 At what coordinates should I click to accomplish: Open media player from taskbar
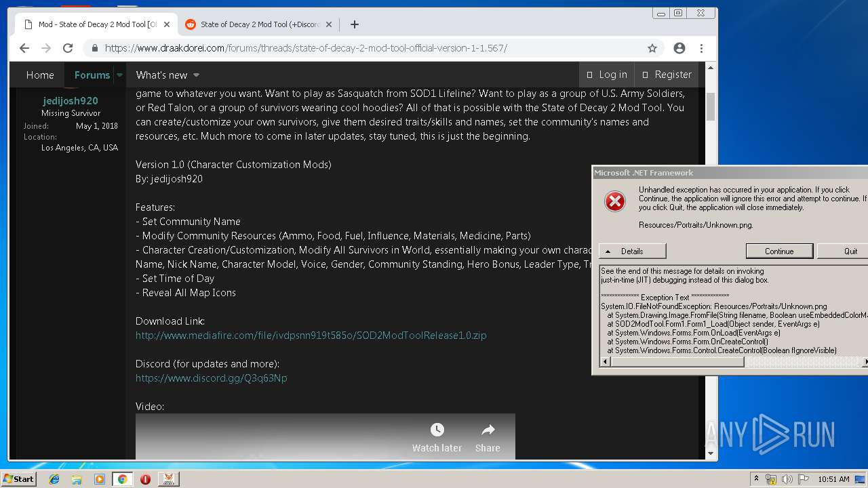pyautogui.click(x=100, y=479)
